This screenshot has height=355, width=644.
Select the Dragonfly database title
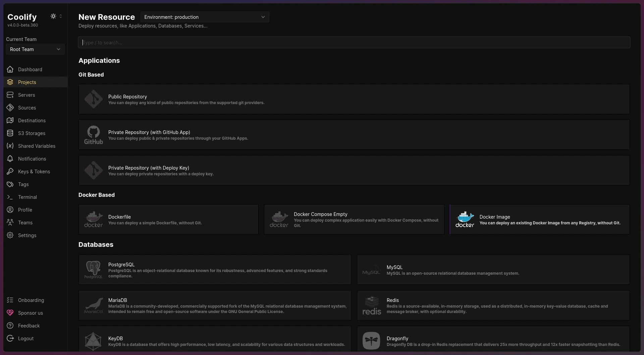(397, 338)
